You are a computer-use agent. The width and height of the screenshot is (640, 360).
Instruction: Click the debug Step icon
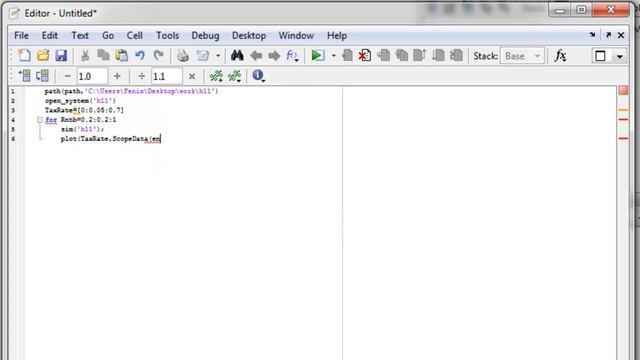tap(383, 56)
